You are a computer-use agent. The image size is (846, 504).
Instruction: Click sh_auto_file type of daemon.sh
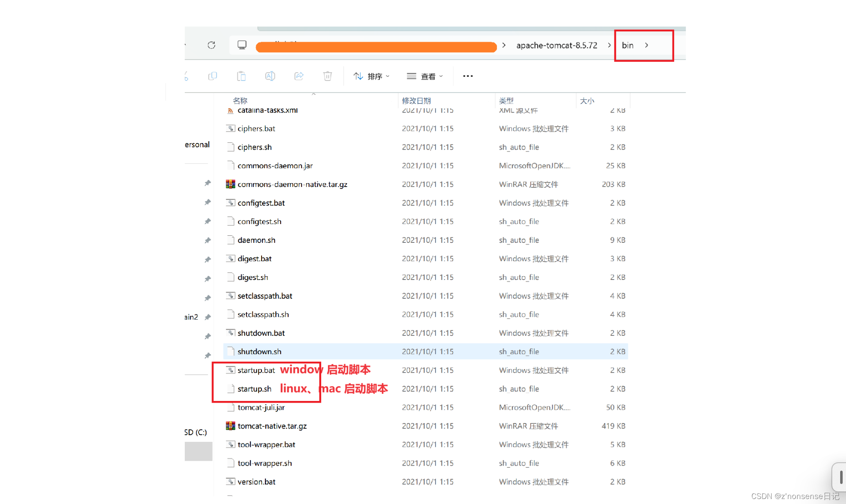[x=519, y=240]
